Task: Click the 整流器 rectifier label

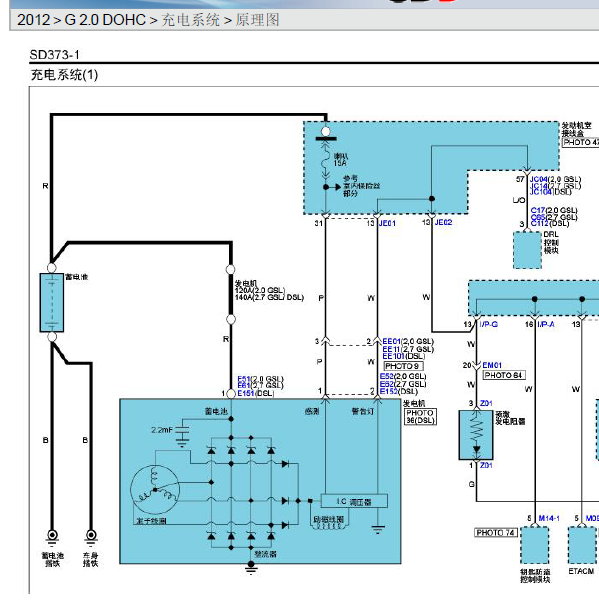Action: click(x=266, y=554)
